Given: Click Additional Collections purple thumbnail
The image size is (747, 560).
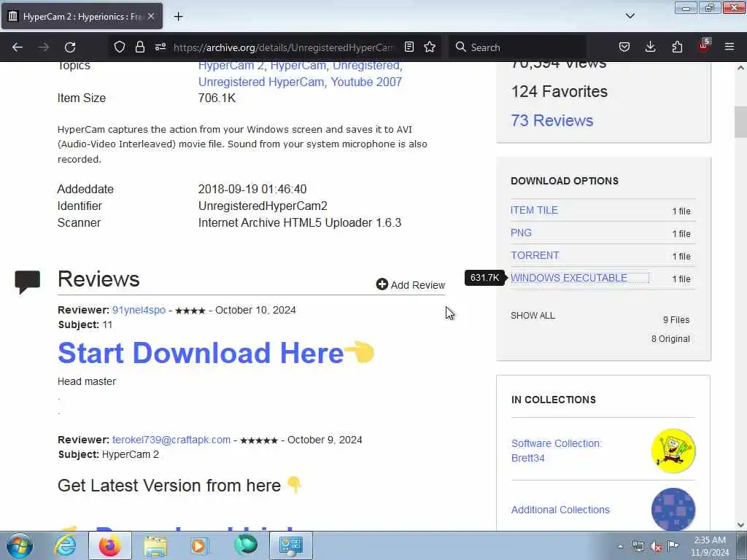Looking at the screenshot, I should point(673,509).
